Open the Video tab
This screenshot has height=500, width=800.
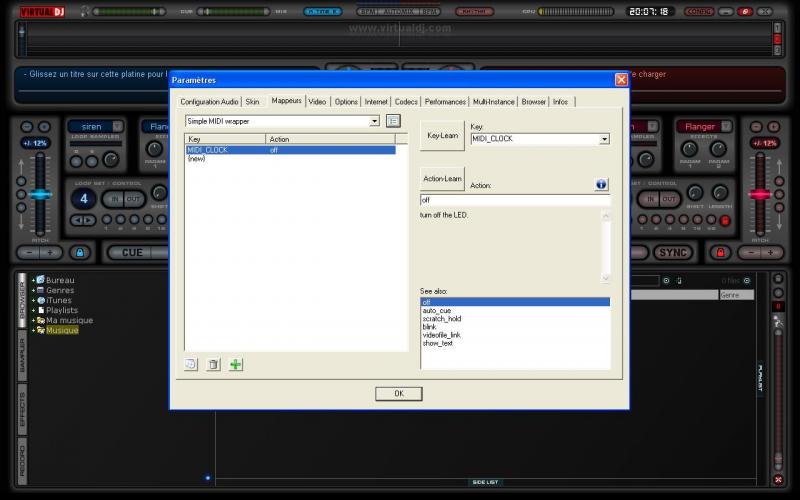click(317, 102)
